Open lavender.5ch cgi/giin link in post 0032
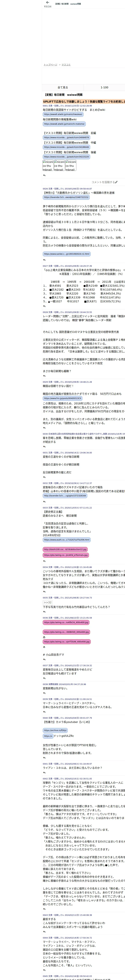The image size is (125, 980). click(65, 496)
